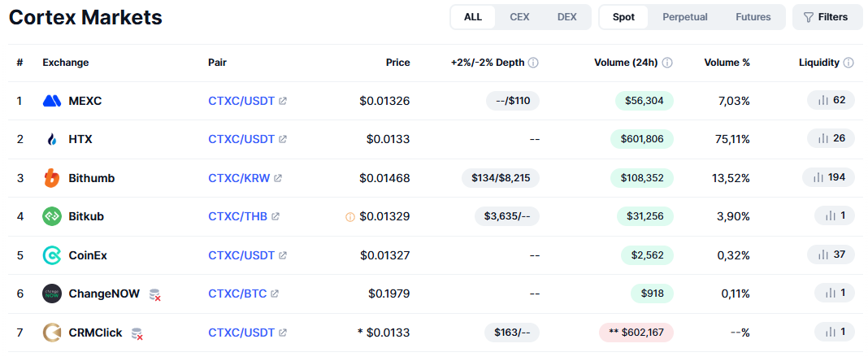
Task: Click the database error icon beside ChangeNOW
Action: tap(155, 294)
